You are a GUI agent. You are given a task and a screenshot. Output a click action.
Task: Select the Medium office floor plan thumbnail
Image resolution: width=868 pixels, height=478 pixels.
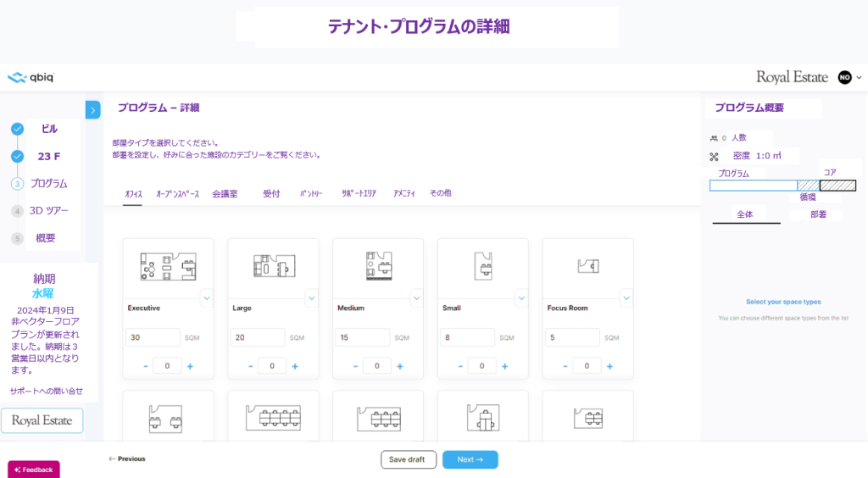click(x=379, y=266)
